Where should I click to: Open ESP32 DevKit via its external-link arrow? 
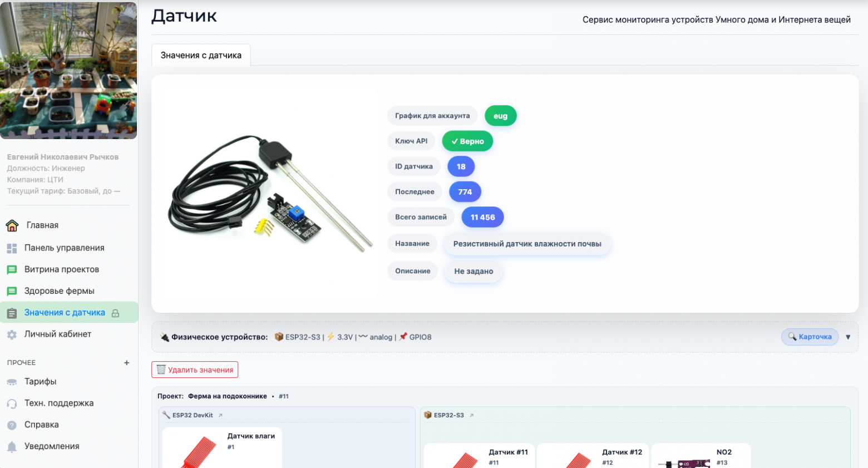tap(220, 415)
